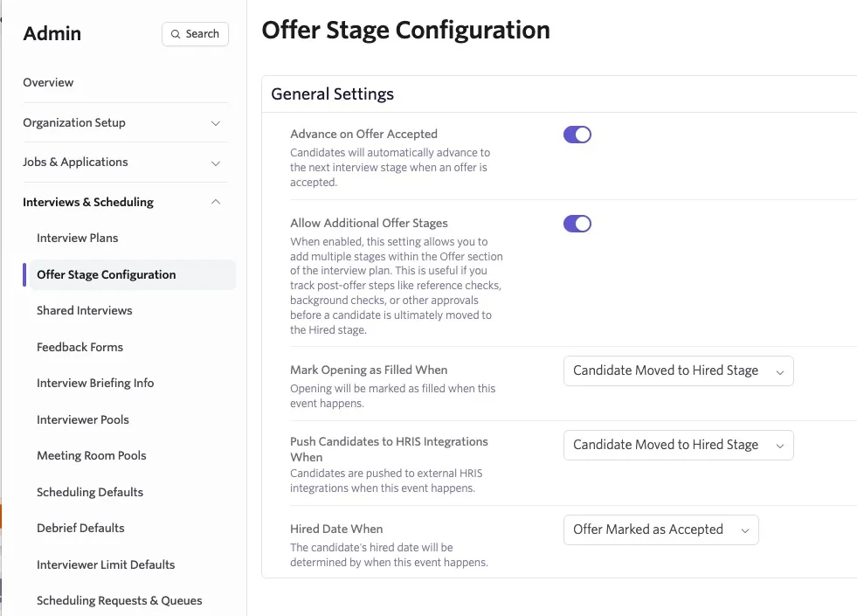This screenshot has height=616, width=857.
Task: Open Shared Interviews page
Action: tap(84, 310)
